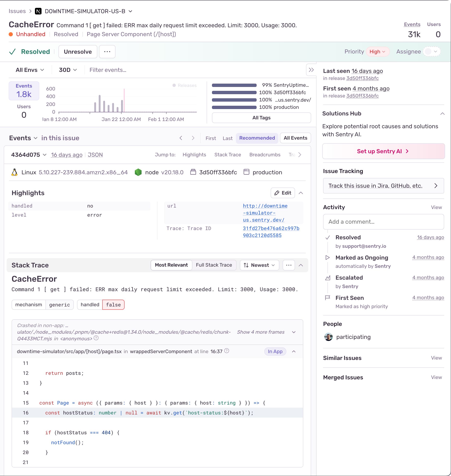451x476 pixels.
Task: Open stack trace ellipsis options menu
Action: (288, 265)
